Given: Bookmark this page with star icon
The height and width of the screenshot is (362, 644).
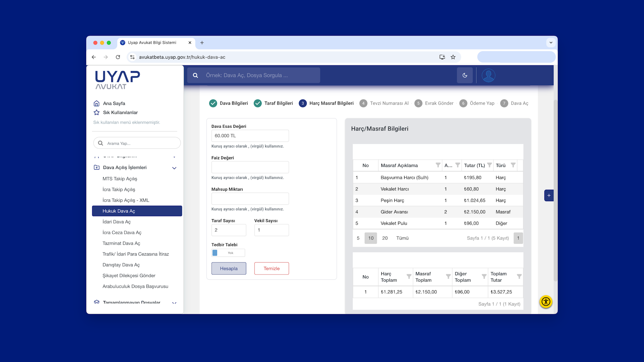Looking at the screenshot, I should (x=453, y=57).
